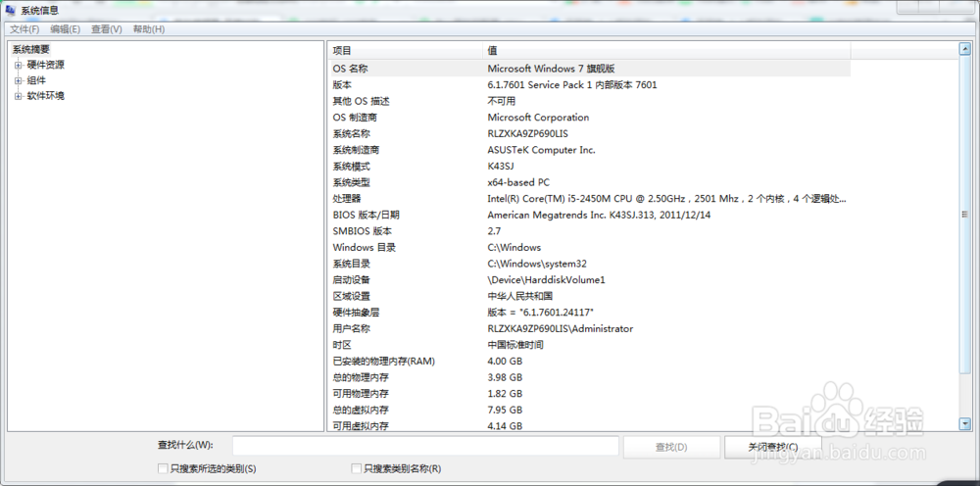
Task: Select the 启动设备 row
Action: click(589, 280)
